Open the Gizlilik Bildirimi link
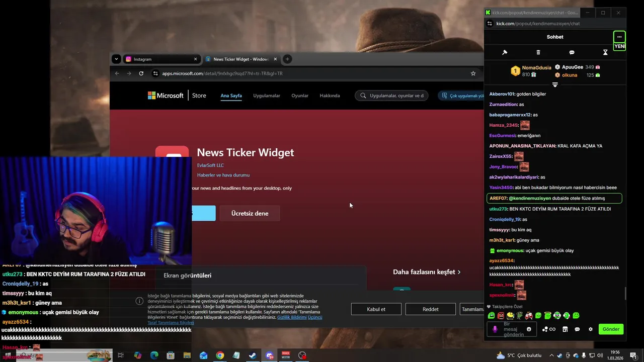 click(291, 317)
